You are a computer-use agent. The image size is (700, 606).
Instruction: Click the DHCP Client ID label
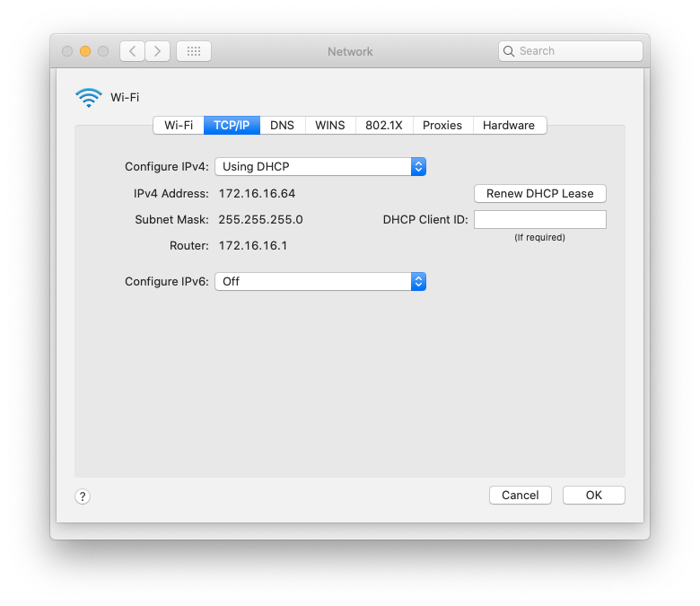pos(425,220)
